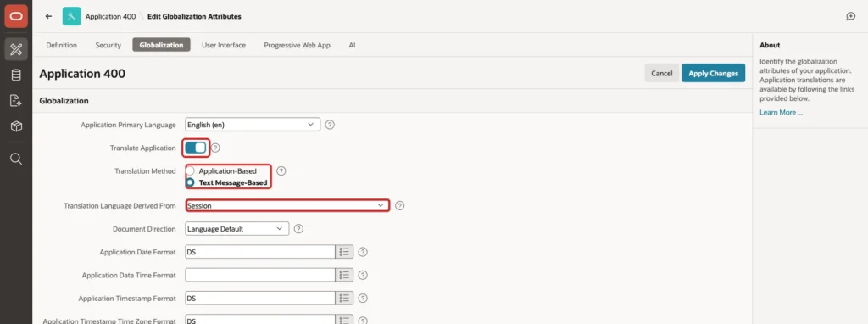Click the sidebar search magnifier icon
The width and height of the screenshot is (868, 324).
pyautogui.click(x=16, y=159)
